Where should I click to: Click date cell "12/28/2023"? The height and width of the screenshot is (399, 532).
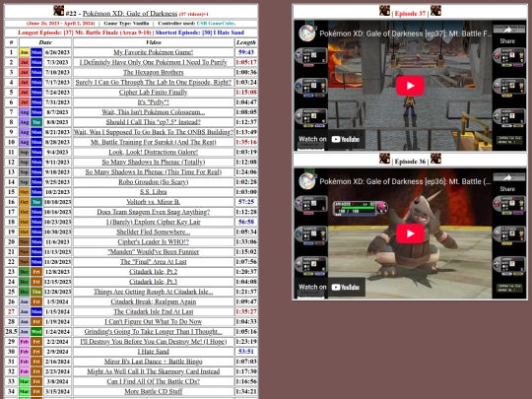tap(57, 292)
